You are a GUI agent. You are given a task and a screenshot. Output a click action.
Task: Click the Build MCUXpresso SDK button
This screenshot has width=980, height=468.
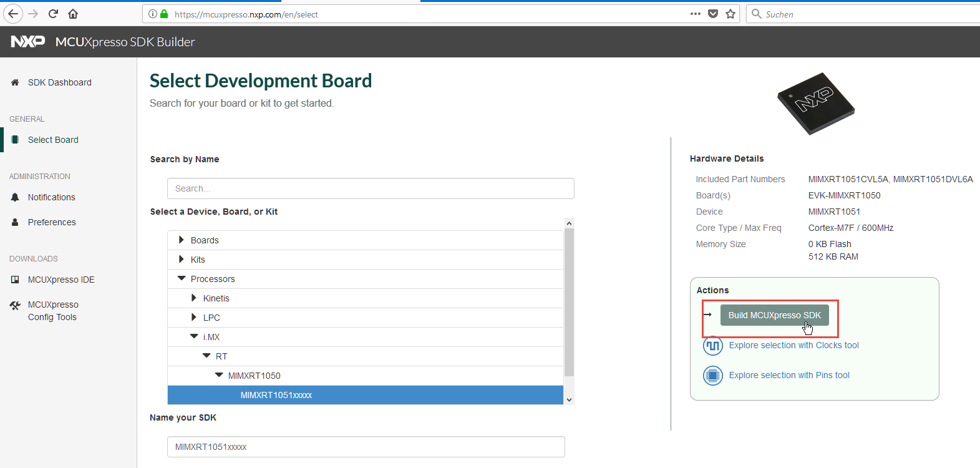(x=774, y=315)
